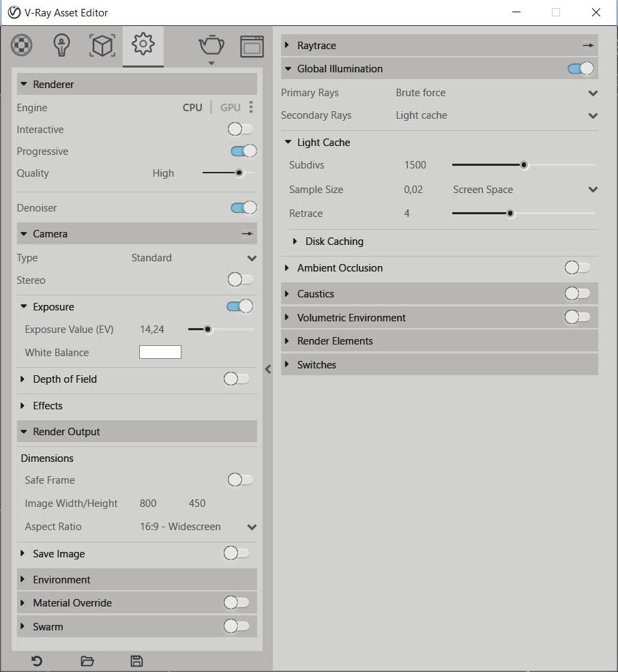Select GPU render engine

230,108
